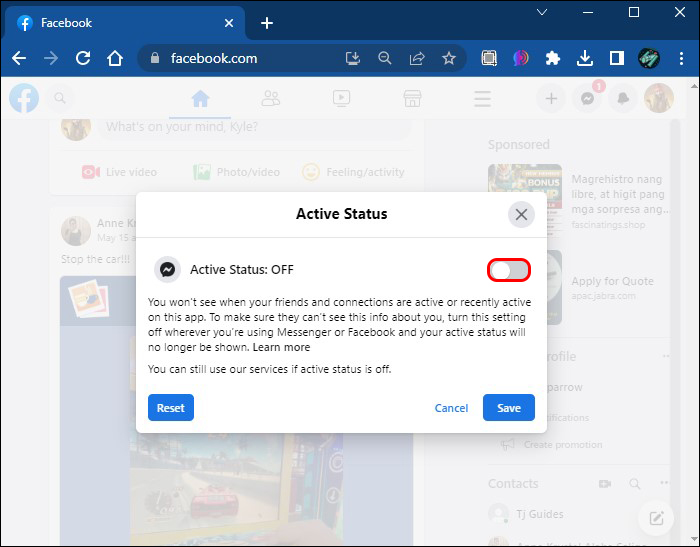
Task: Open the Chrome three-dot menu
Action: coord(681,58)
